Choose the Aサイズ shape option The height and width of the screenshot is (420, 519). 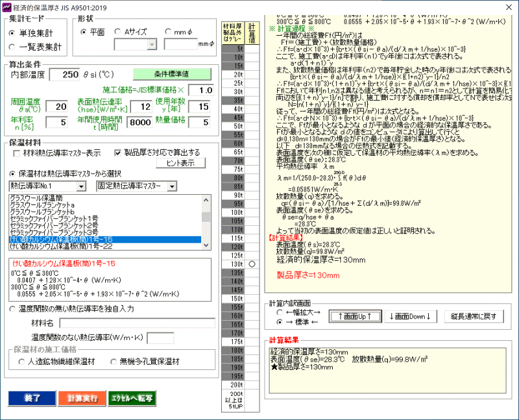pos(117,32)
